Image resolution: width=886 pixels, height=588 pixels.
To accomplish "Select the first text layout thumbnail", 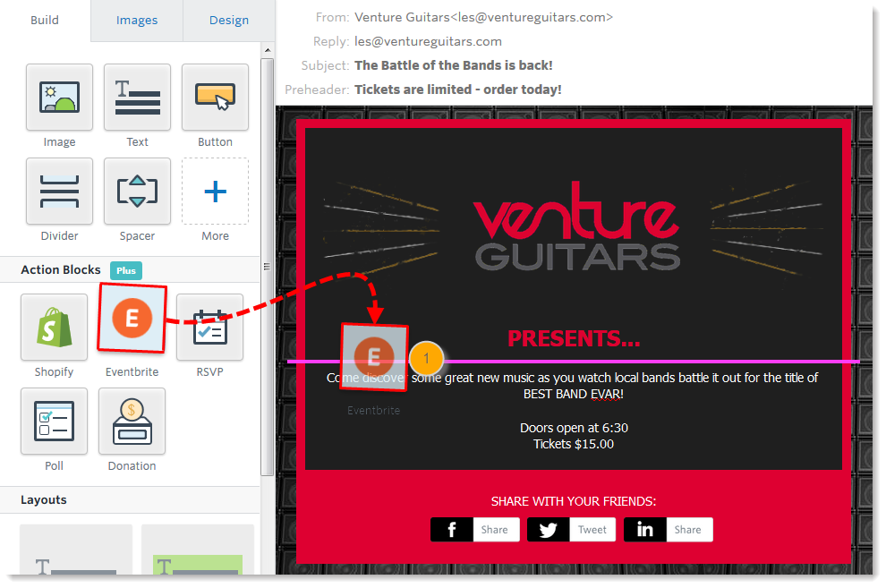I will click(76, 550).
